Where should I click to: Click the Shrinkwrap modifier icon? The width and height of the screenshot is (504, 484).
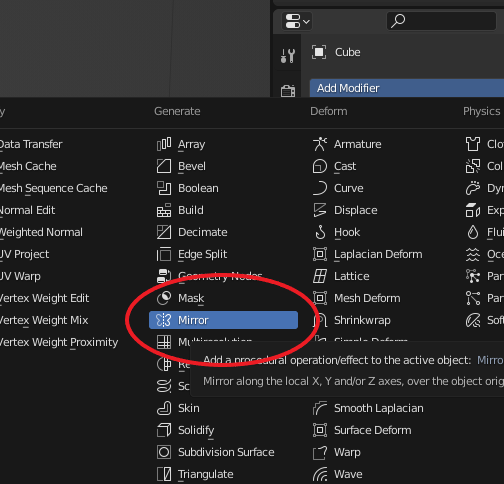[320, 320]
